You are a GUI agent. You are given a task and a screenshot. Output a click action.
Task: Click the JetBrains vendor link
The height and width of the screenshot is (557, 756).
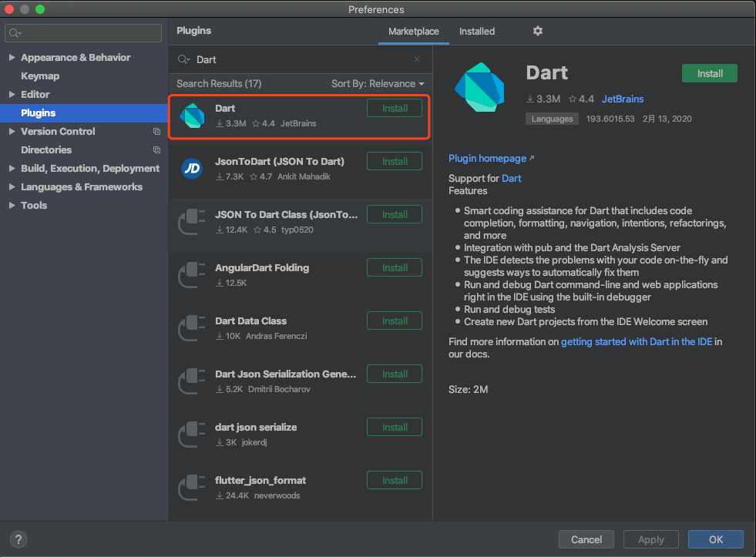623,99
